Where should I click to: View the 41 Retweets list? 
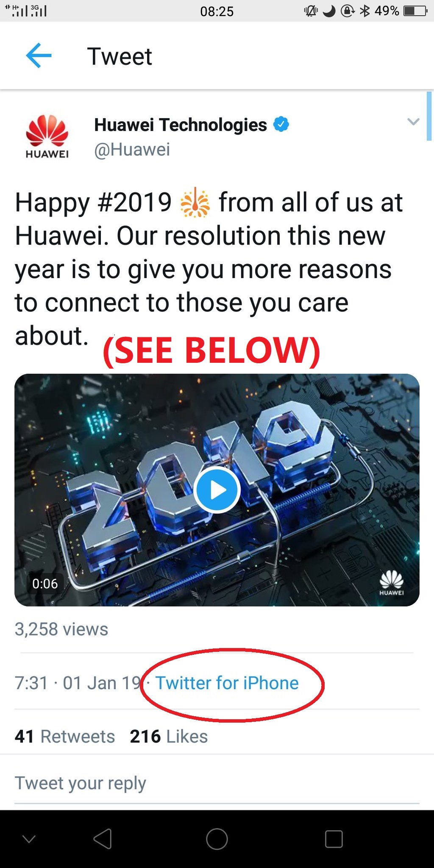tap(65, 737)
